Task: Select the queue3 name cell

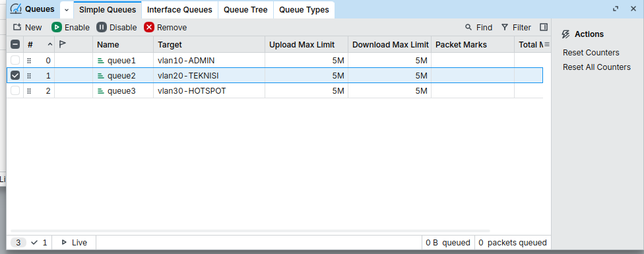Action: [123, 91]
